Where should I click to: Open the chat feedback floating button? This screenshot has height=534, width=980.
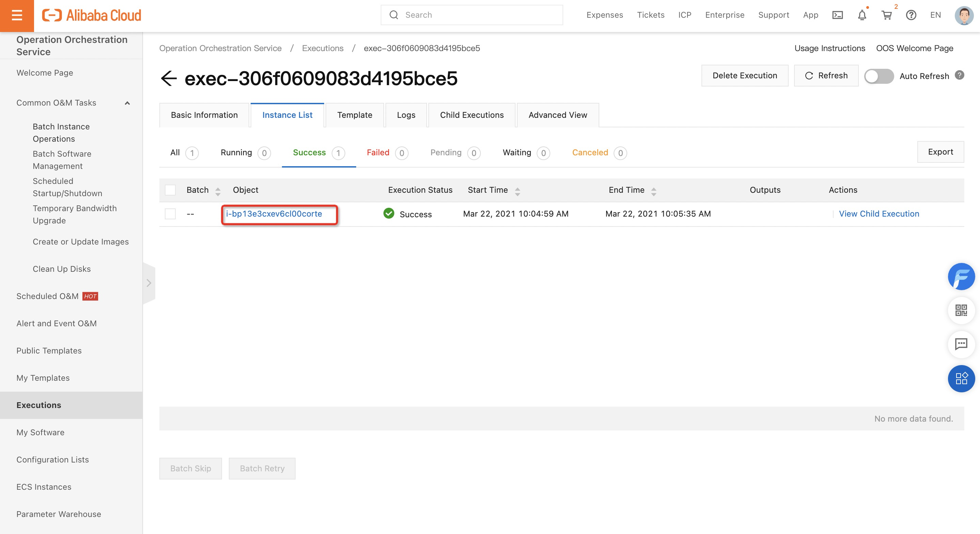point(961,344)
